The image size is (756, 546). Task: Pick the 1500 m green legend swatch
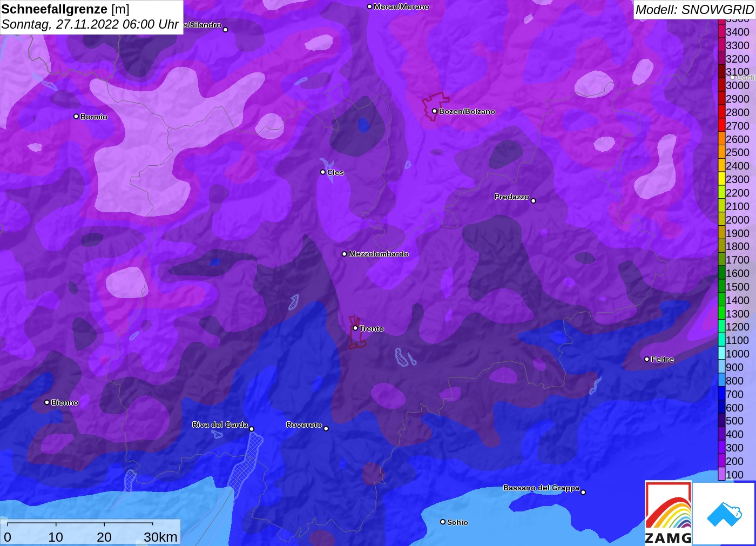[721, 286]
